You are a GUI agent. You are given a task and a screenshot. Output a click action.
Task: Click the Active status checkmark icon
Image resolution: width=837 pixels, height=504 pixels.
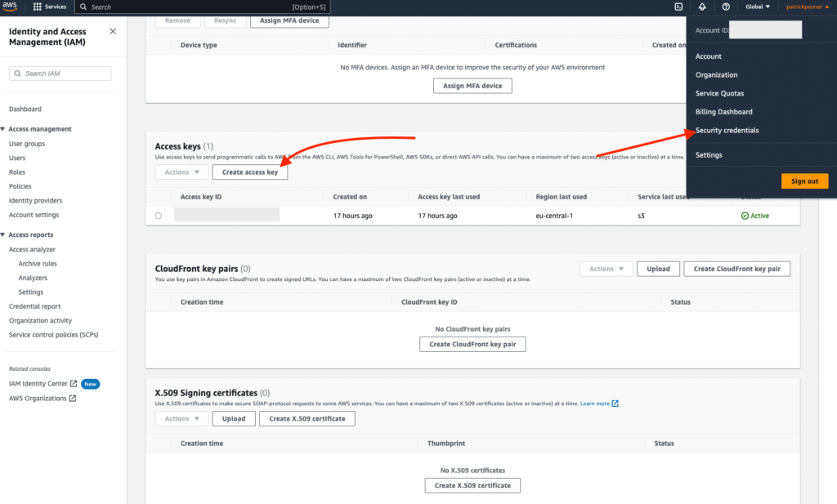745,216
